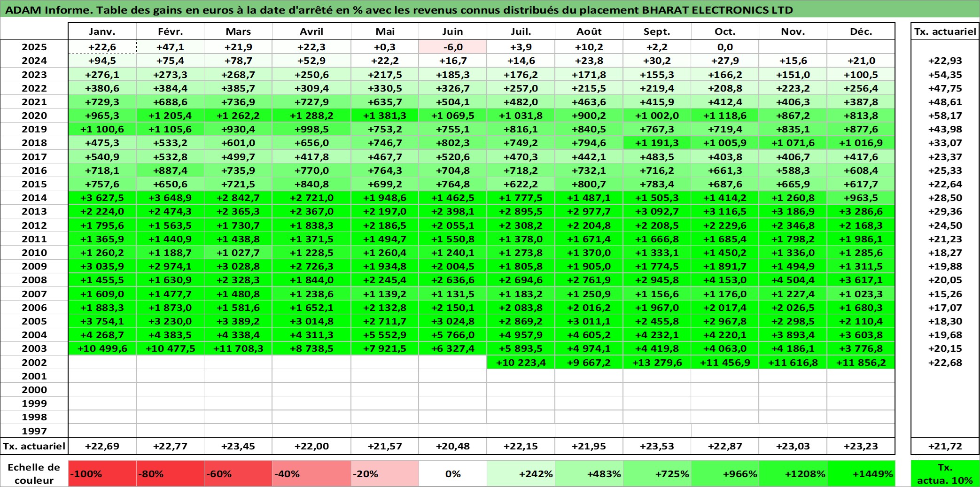Select the -80% color scale swatch
Image resolution: width=980 pixels, height=487 pixels.
pos(170,473)
